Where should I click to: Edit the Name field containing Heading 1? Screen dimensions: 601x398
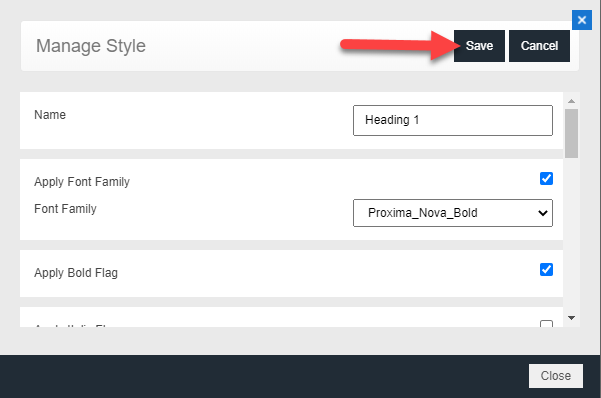[x=453, y=120]
